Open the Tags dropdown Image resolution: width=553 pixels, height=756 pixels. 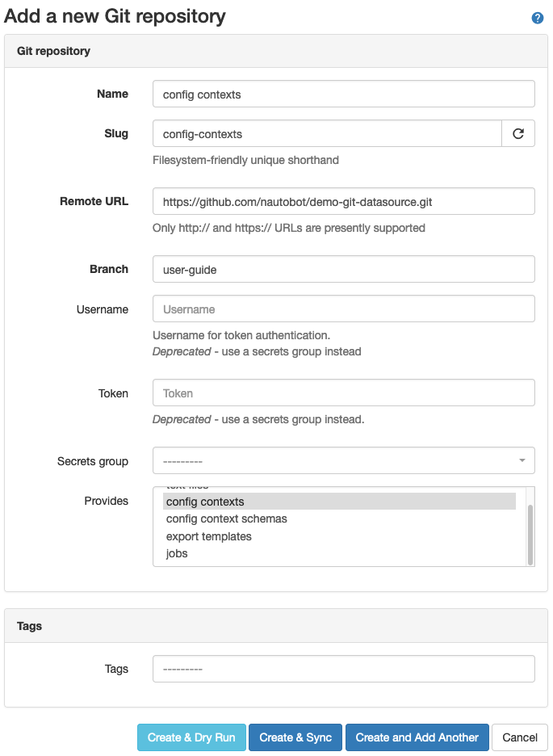pos(343,669)
